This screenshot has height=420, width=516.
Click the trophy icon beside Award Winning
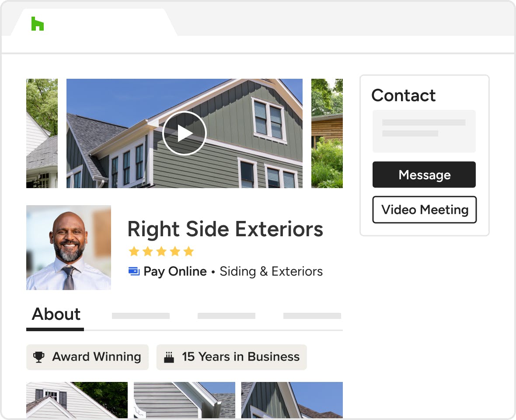tap(39, 357)
